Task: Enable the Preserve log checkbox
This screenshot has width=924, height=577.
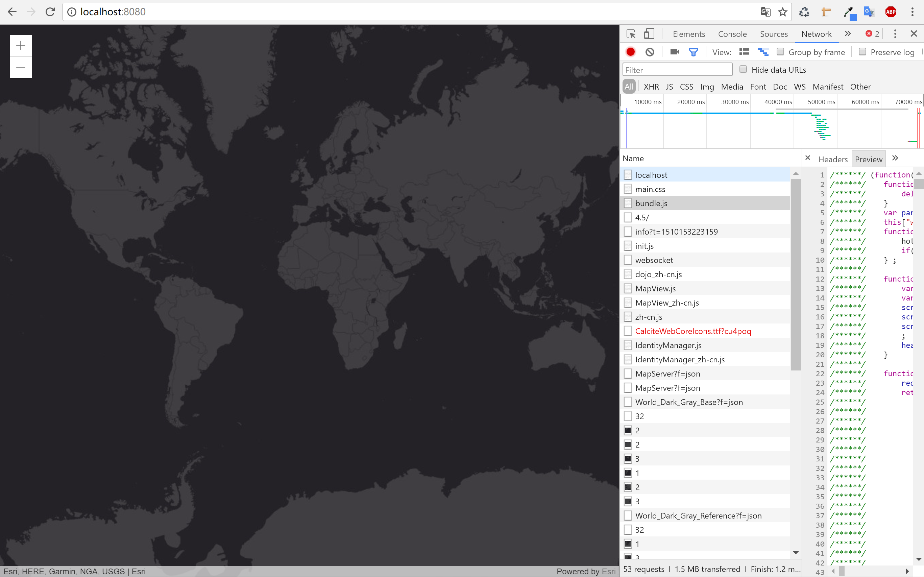Action: pyautogui.click(x=862, y=51)
